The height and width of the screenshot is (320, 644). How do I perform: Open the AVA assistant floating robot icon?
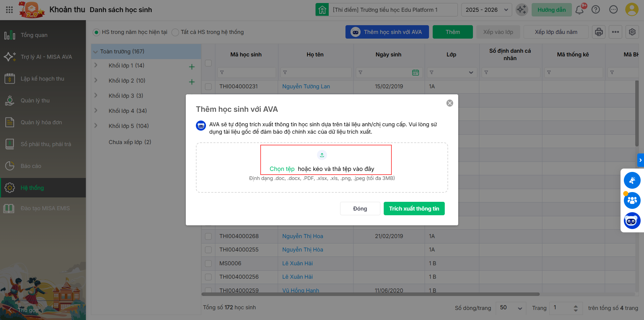[x=632, y=221]
